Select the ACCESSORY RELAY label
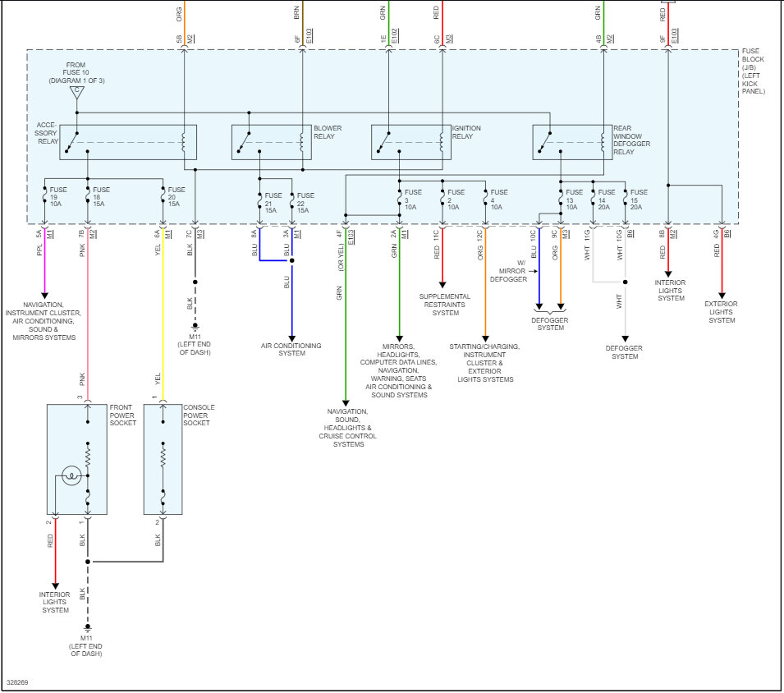784x693 pixels. (47, 133)
